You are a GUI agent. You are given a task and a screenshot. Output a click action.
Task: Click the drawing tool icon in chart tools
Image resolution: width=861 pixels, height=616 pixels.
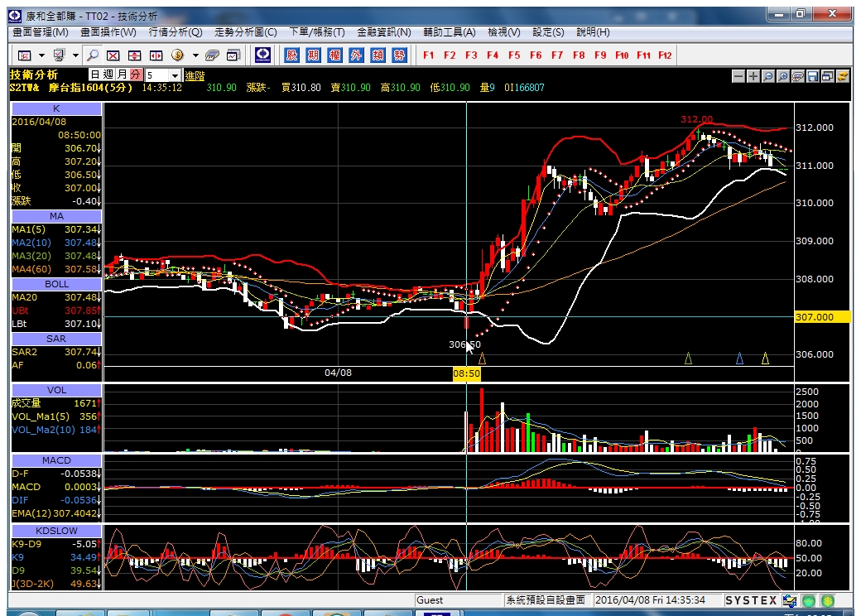(798, 76)
